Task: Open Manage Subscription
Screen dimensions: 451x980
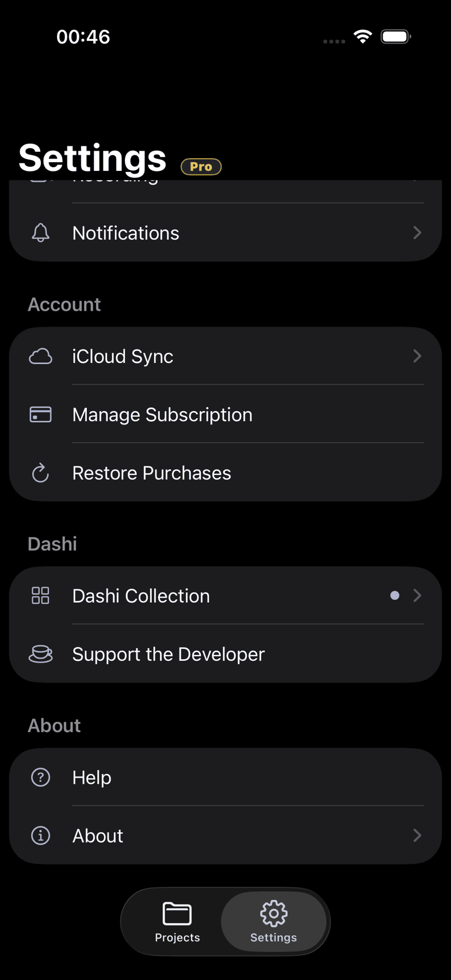Action: pos(225,415)
